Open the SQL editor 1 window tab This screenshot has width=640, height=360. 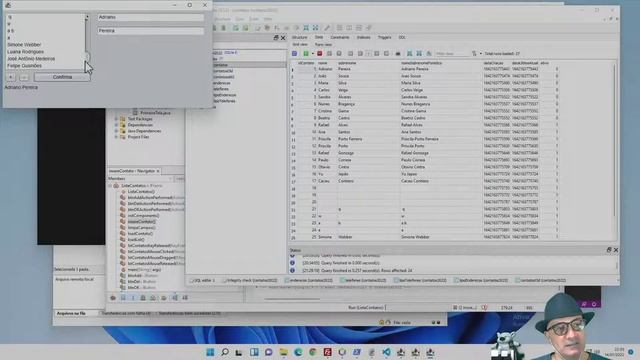202,280
